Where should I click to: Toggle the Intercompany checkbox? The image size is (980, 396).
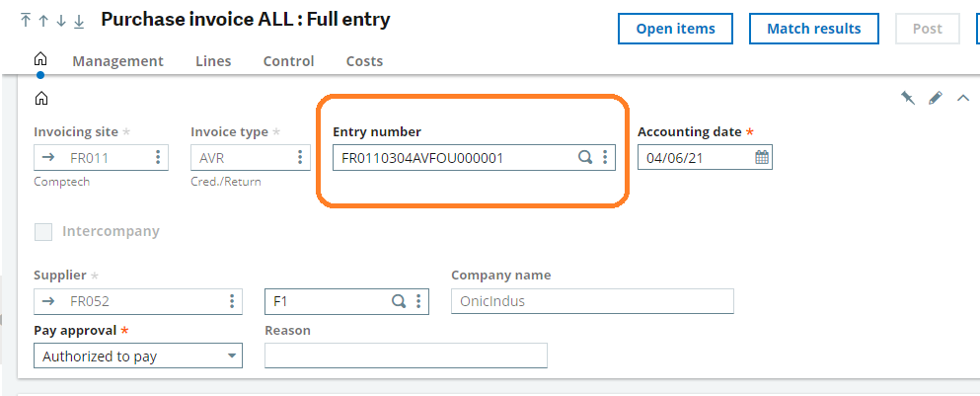(x=43, y=232)
